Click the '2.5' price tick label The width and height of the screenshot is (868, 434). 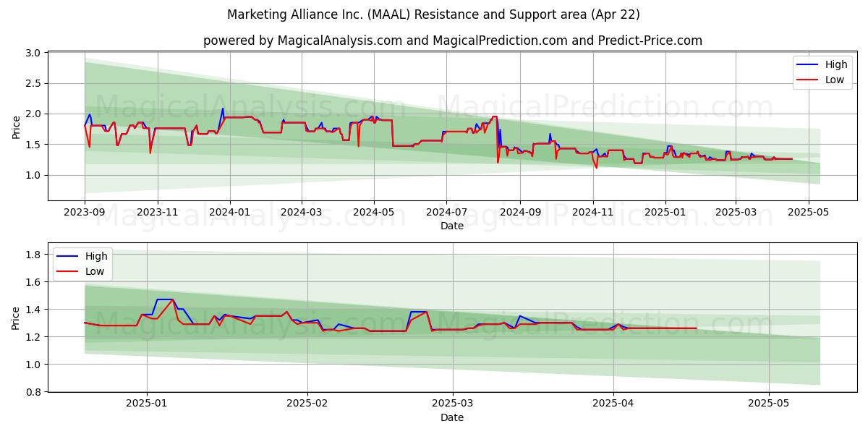[x=33, y=83]
